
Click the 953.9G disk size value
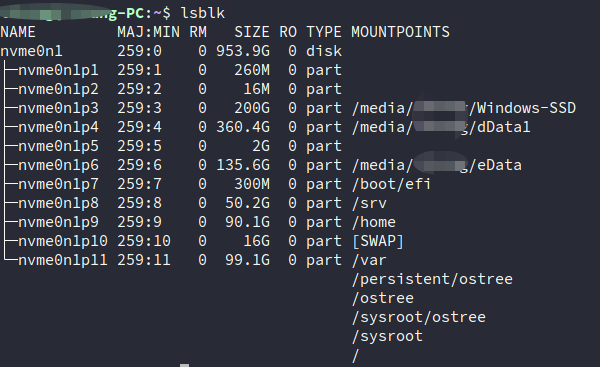tap(243, 51)
